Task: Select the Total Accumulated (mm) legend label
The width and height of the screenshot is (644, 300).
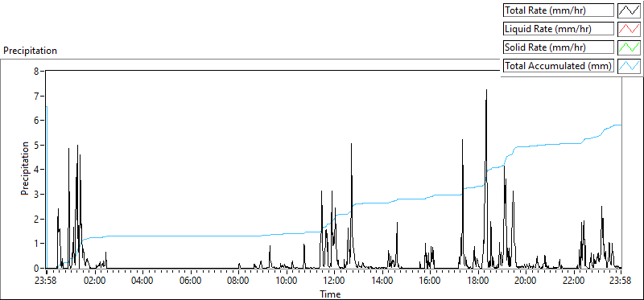Action: (558, 66)
